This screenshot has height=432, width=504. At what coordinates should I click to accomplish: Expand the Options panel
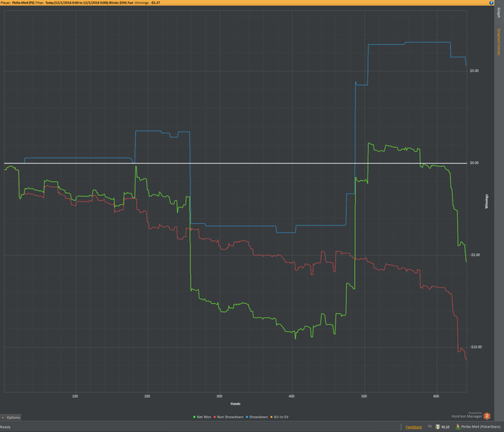coord(11,417)
